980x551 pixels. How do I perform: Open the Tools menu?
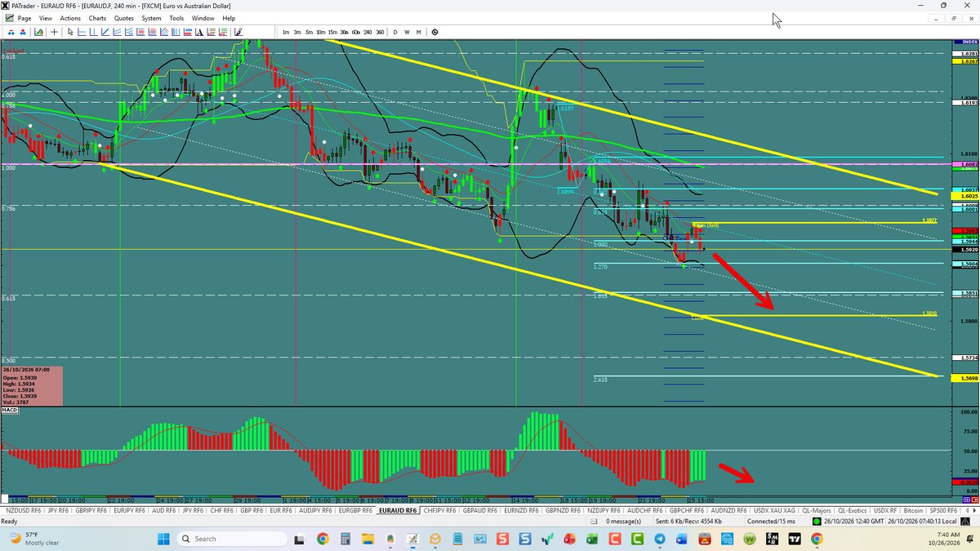[x=176, y=18]
